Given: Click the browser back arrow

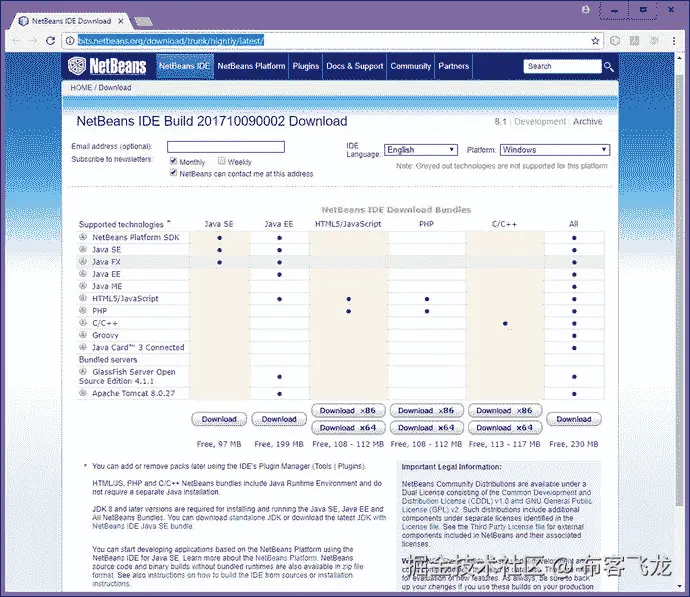Looking at the screenshot, I should click(16, 41).
